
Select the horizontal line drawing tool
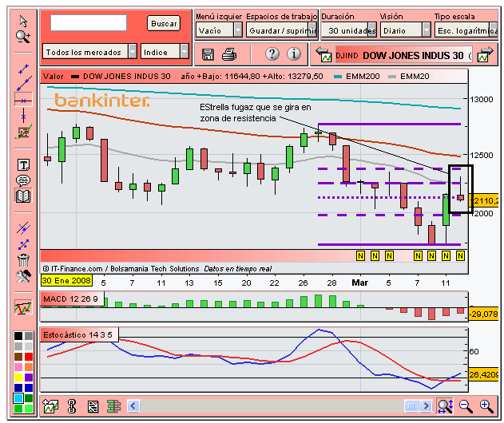(x=23, y=101)
